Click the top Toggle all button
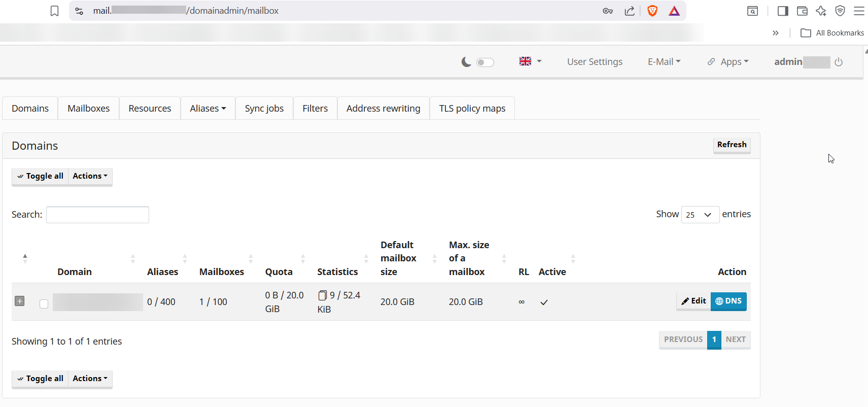This screenshot has width=868, height=407. (x=40, y=176)
